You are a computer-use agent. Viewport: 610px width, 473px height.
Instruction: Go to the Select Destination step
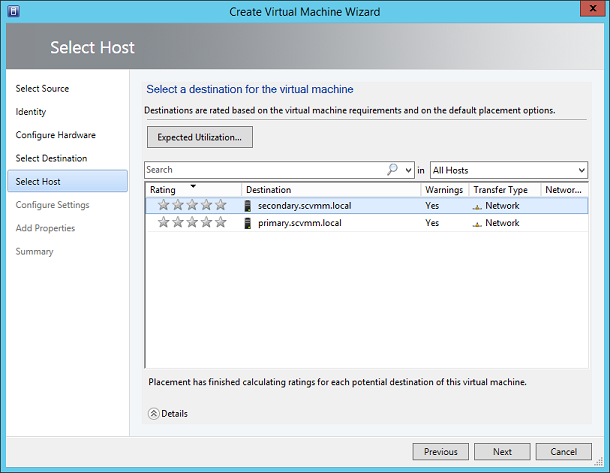51,158
